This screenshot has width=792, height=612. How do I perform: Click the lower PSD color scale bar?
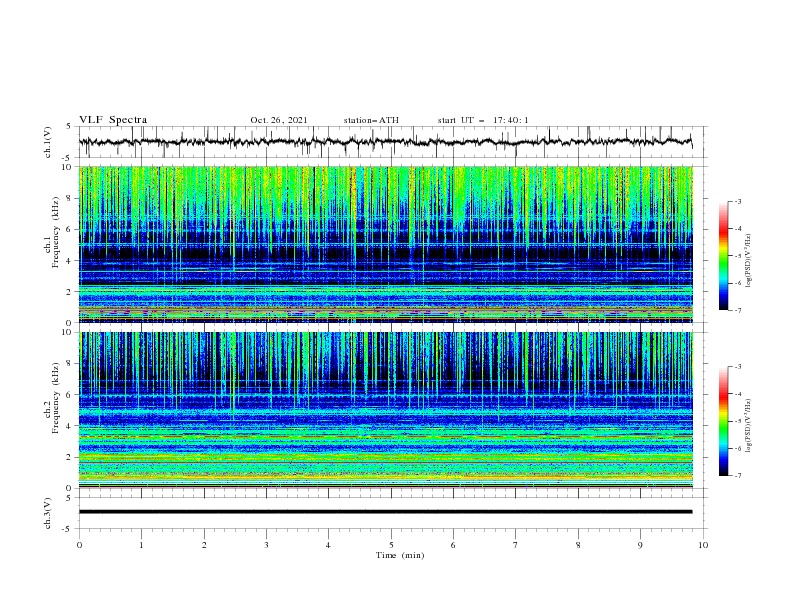pyautogui.click(x=724, y=421)
